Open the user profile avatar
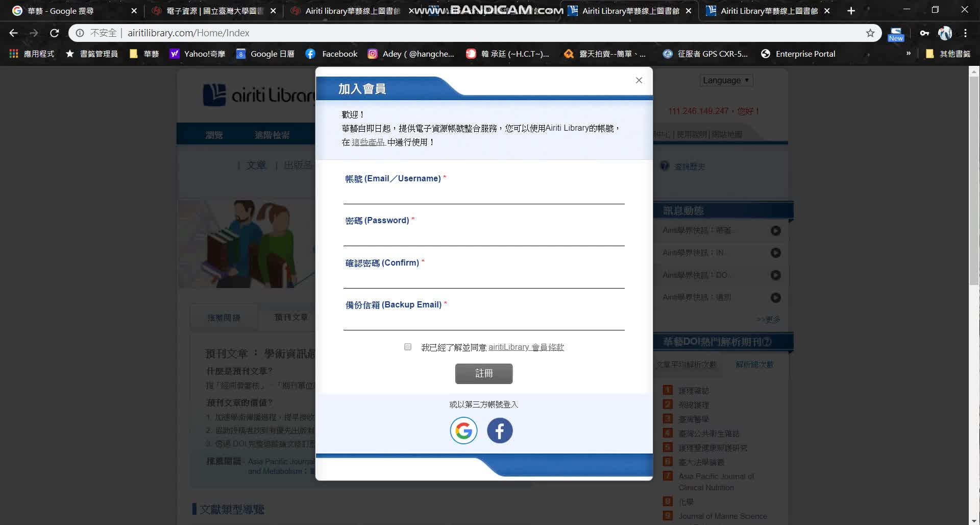The width and height of the screenshot is (980, 525). (x=945, y=33)
